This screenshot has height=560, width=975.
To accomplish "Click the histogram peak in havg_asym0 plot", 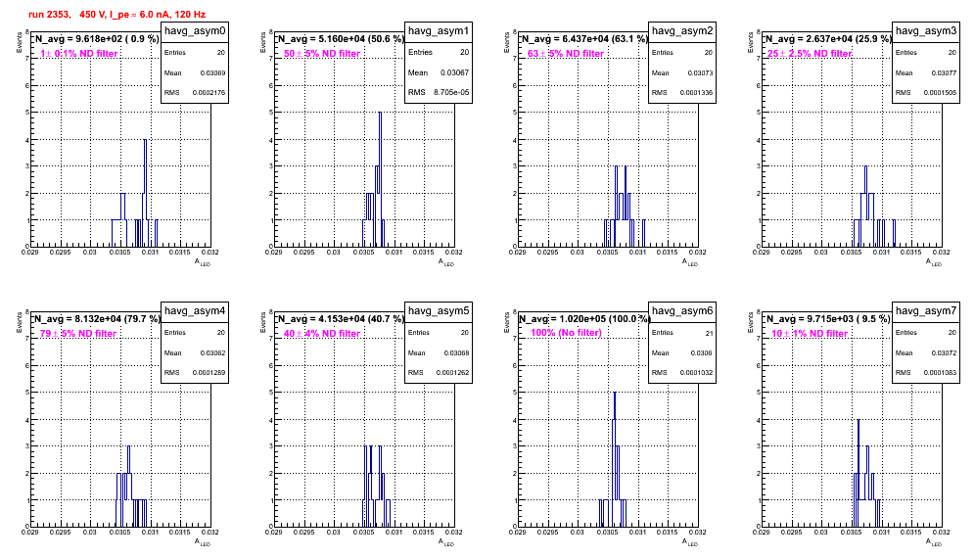I will [x=145, y=141].
